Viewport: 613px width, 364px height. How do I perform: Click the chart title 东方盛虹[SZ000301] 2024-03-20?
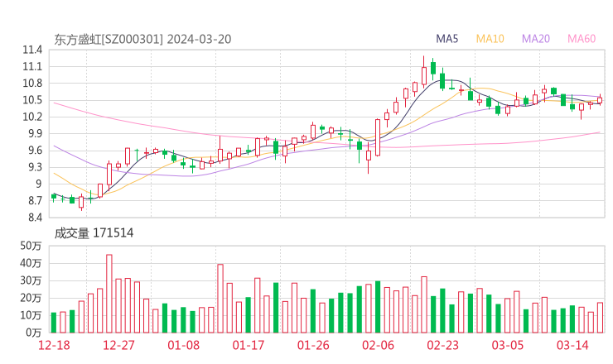[142, 40]
